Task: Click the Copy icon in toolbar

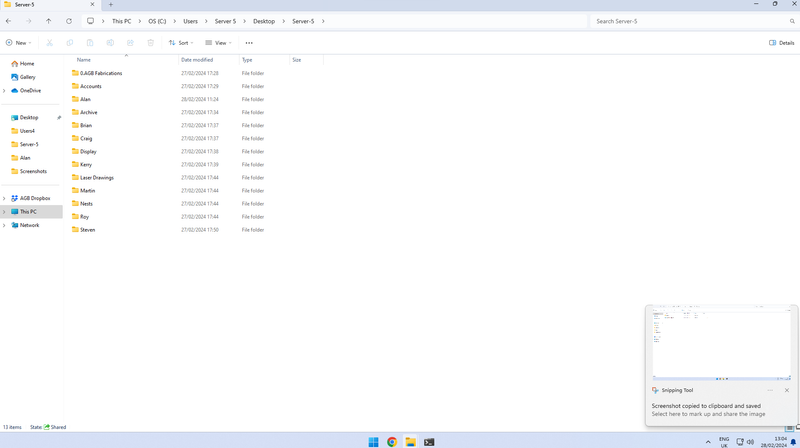Action: click(x=70, y=43)
